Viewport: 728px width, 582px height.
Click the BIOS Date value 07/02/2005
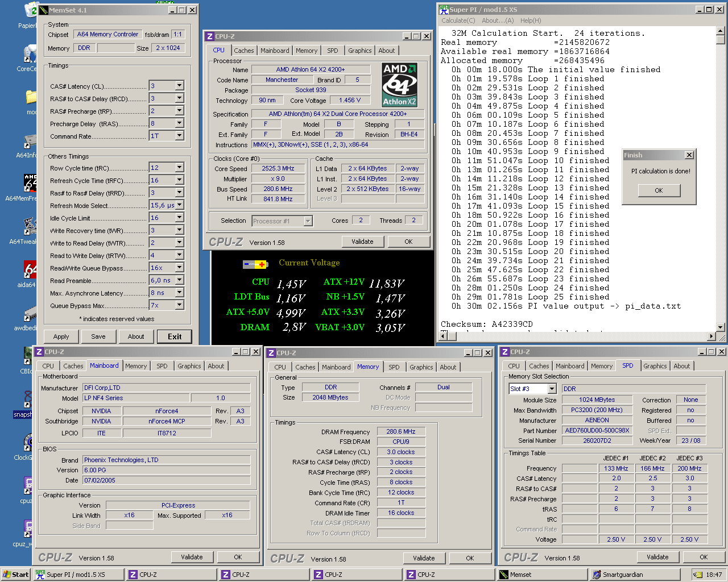pos(167,480)
